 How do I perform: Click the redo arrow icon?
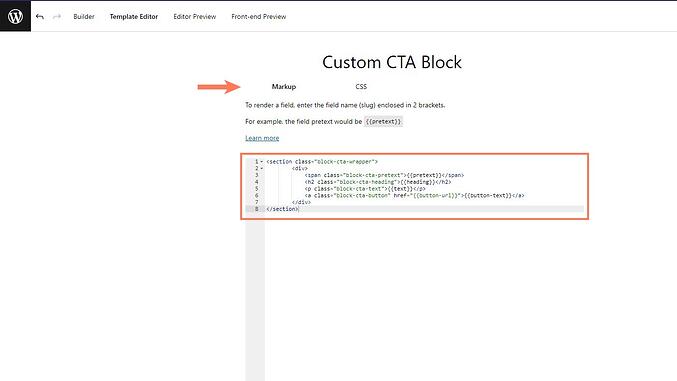pyautogui.click(x=57, y=16)
